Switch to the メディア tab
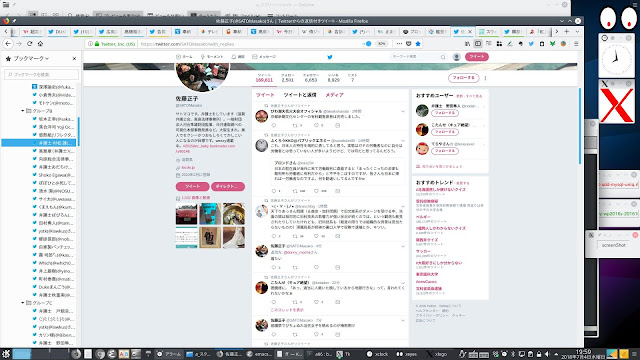 pyautogui.click(x=334, y=95)
